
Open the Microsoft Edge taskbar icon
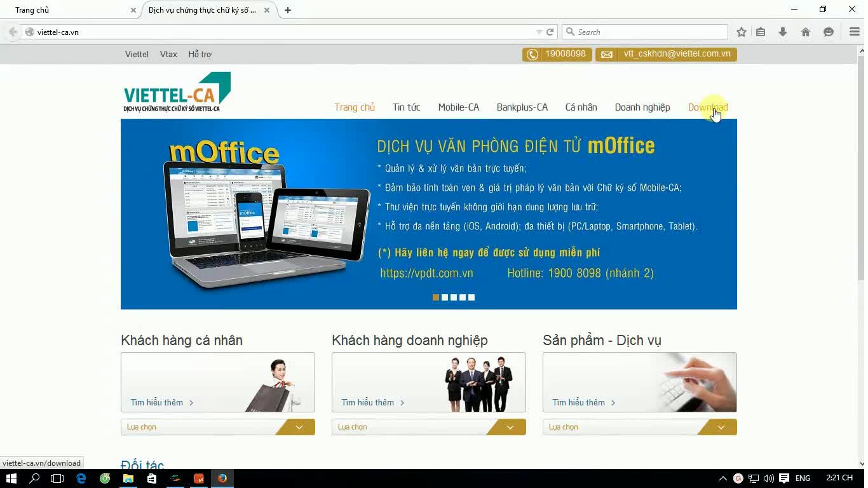click(81, 478)
